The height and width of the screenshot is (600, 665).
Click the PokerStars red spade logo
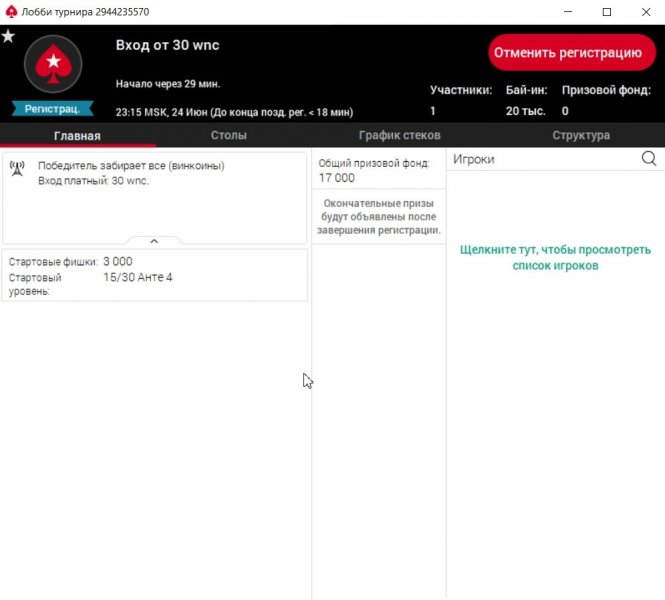[51, 65]
